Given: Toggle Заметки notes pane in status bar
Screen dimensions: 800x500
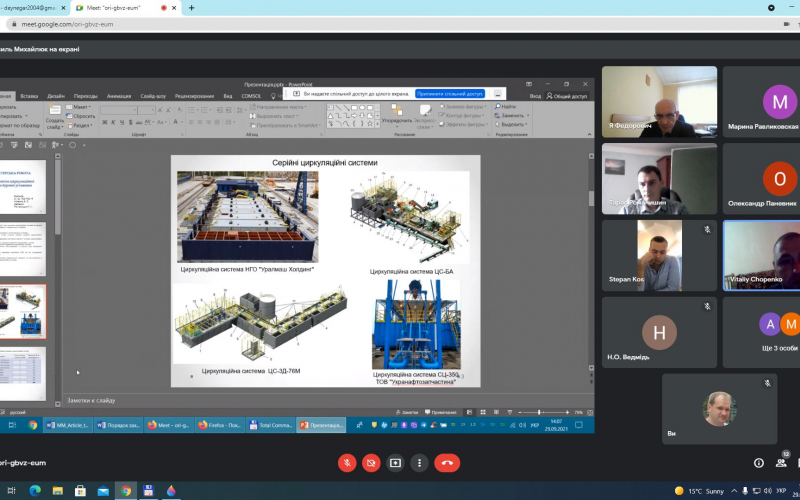Looking at the screenshot, I should (x=407, y=412).
